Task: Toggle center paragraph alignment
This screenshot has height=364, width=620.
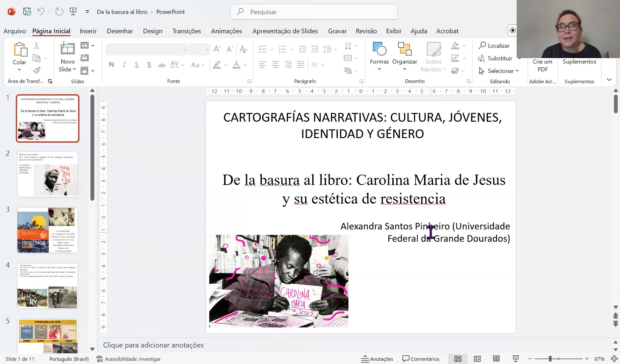Action: tap(275, 65)
